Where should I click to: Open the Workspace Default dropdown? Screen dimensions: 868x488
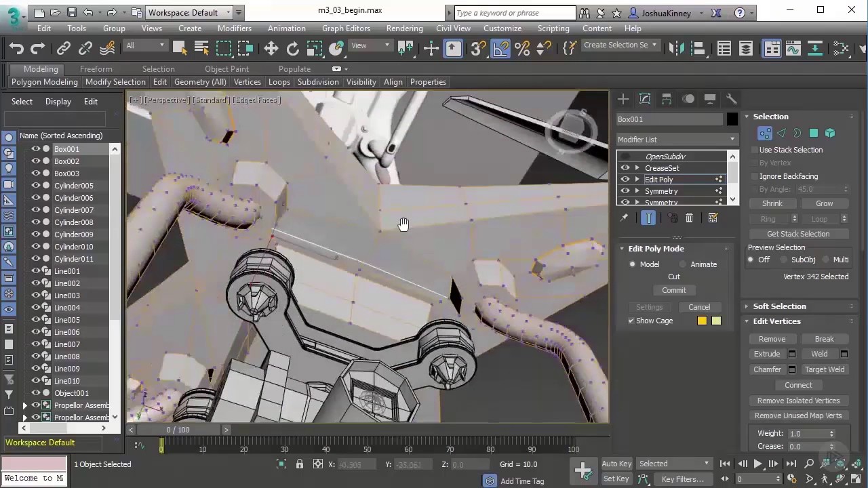coord(190,12)
